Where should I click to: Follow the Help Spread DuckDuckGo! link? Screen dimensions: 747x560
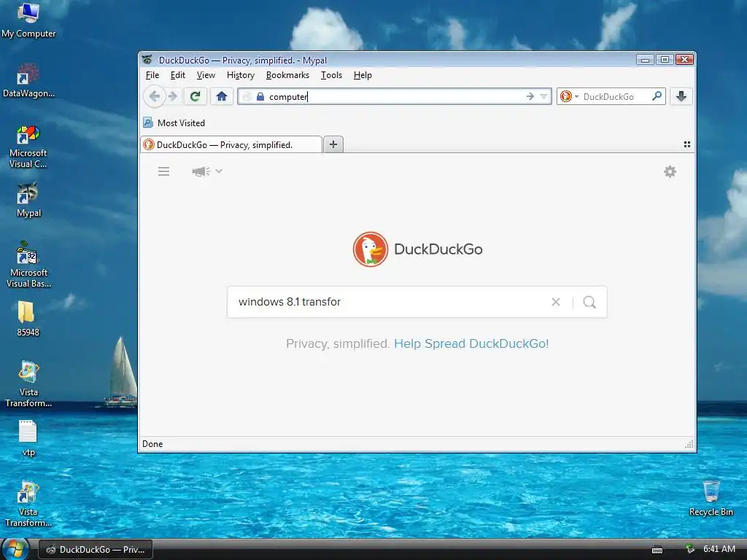pos(471,343)
